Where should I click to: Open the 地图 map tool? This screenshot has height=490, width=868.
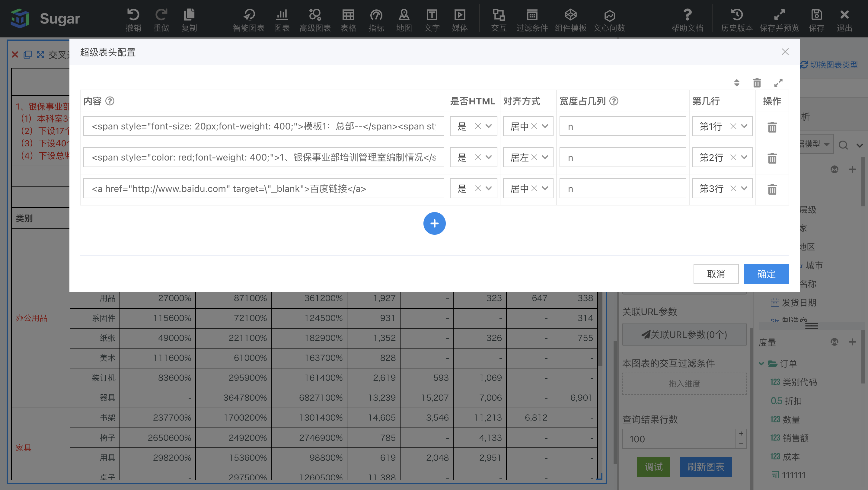(x=404, y=20)
